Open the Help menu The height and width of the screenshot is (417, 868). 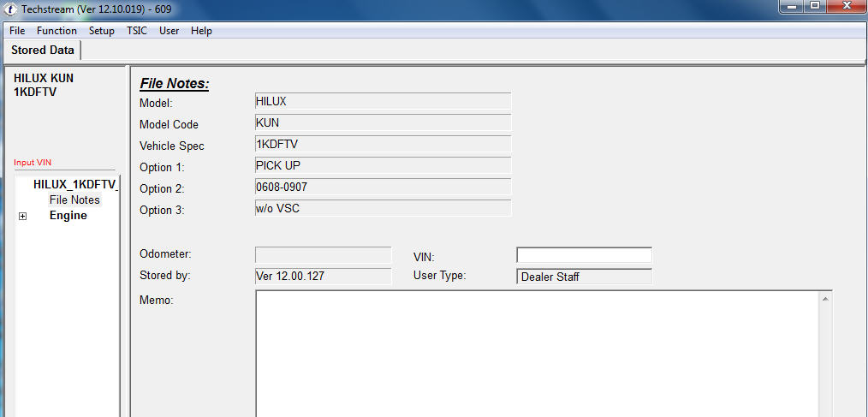[201, 31]
